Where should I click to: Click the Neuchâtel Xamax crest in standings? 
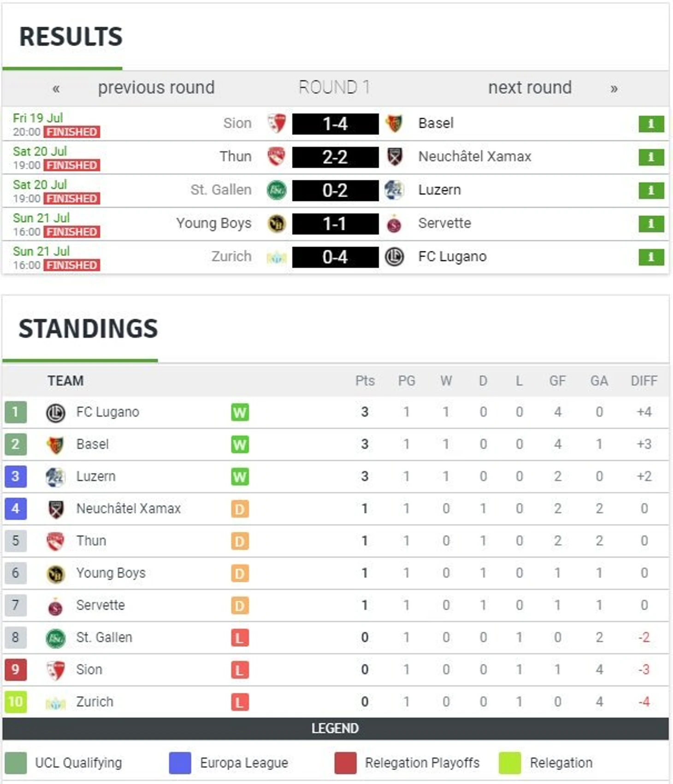[55, 509]
